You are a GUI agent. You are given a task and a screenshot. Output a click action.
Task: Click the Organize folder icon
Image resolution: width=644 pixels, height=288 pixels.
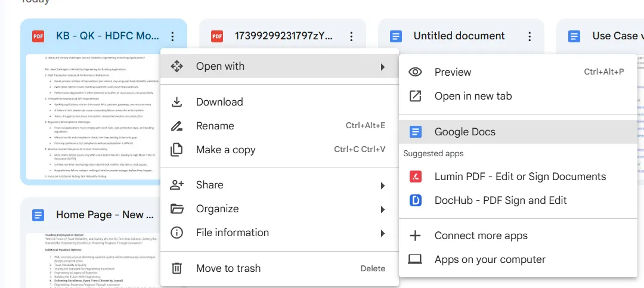(177, 209)
